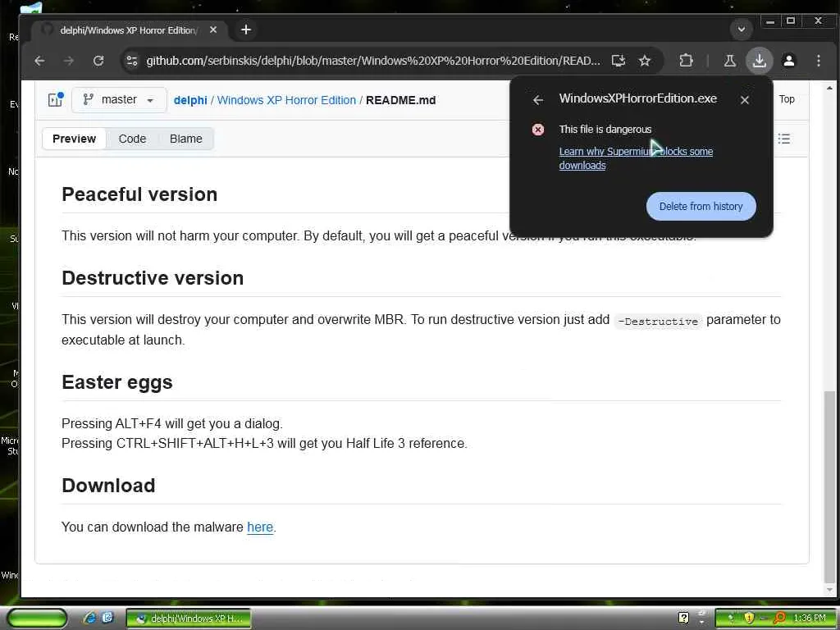Open the Windows XP Horror Edition folder breadcrumb
This screenshot has height=630, width=840.
pyautogui.click(x=286, y=100)
